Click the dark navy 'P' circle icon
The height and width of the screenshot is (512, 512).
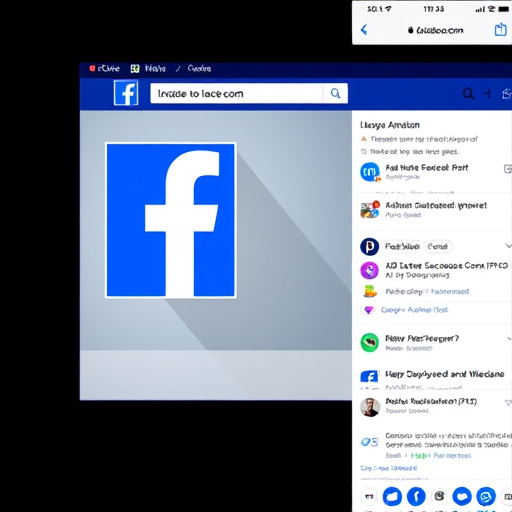point(369,247)
